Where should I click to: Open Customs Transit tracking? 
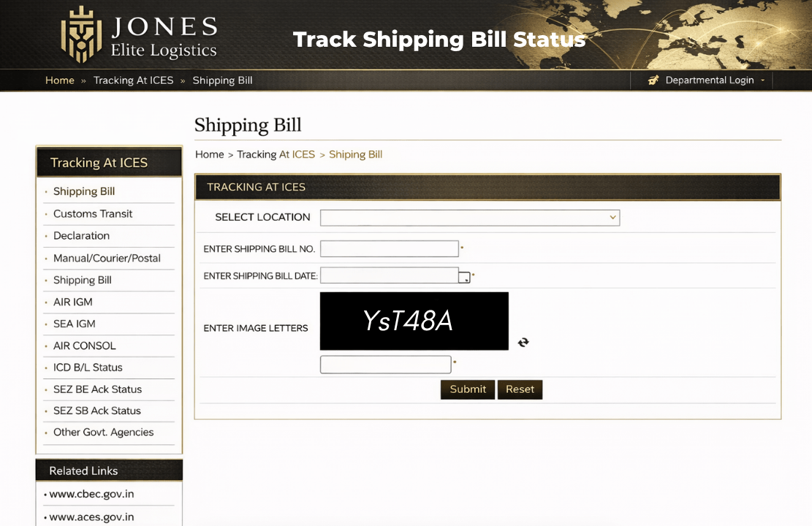tap(93, 213)
